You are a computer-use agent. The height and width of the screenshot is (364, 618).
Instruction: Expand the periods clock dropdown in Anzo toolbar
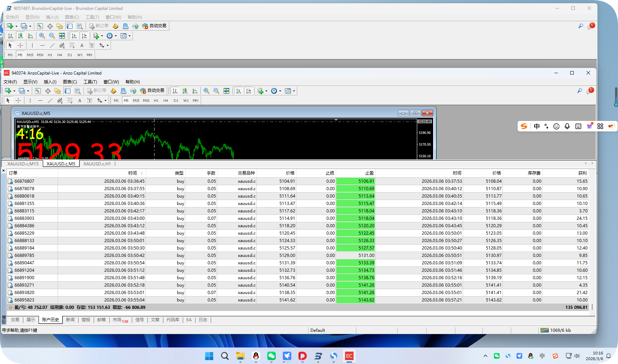point(280,91)
